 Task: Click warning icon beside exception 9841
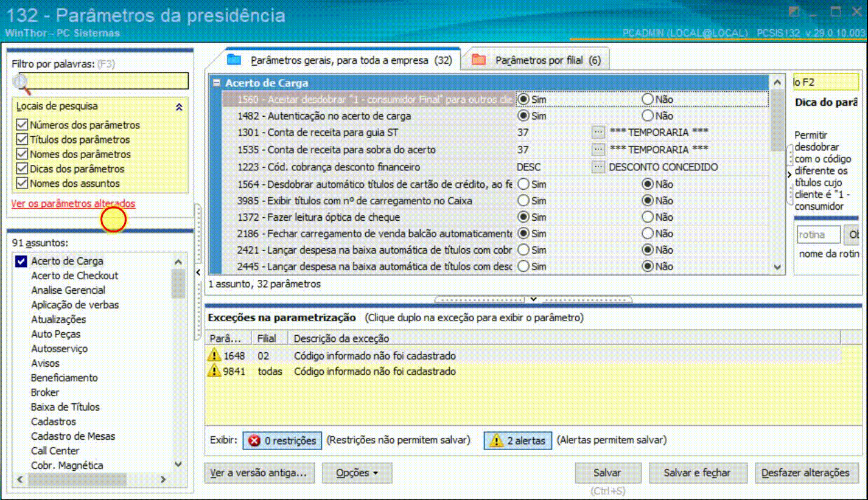(214, 370)
